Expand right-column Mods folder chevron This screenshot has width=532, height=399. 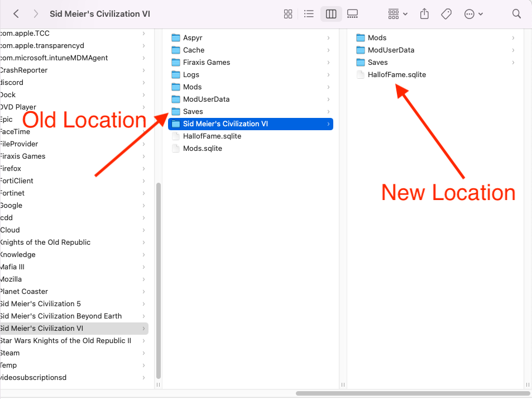(x=513, y=37)
